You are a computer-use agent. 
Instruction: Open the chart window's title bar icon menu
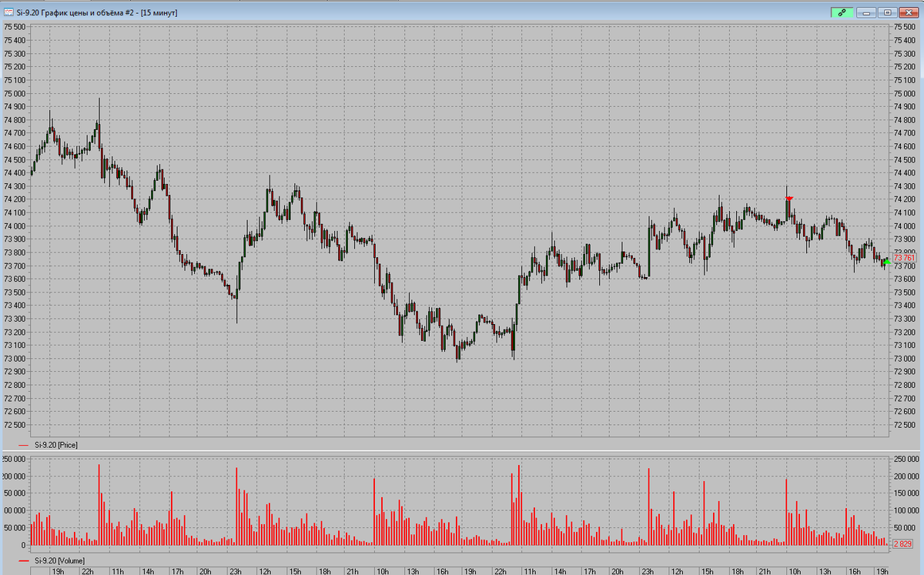point(9,12)
